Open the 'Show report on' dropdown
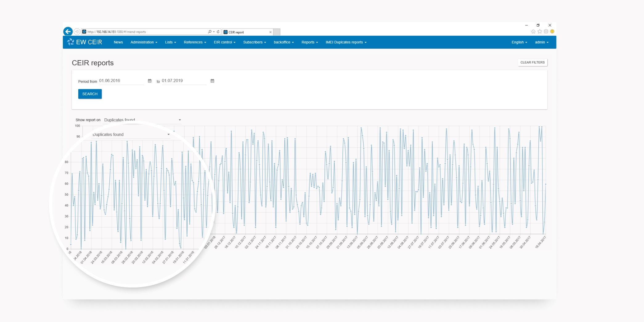Screen dimensions: 644x322 [x=142, y=120]
